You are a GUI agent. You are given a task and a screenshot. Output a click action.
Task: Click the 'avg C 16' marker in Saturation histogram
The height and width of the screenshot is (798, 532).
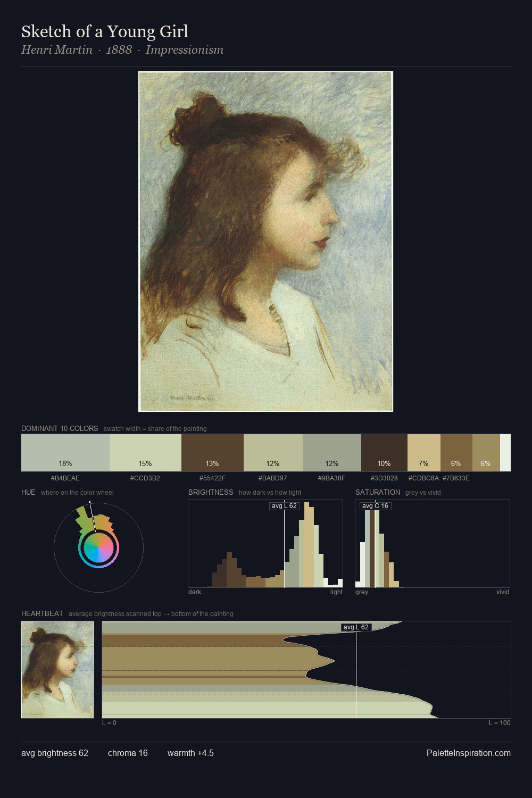click(376, 506)
